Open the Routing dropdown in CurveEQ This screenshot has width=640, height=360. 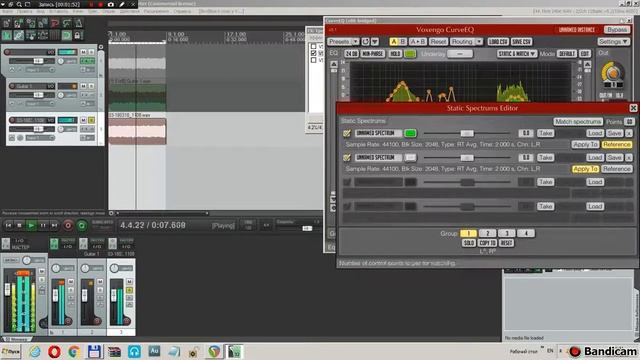(467, 42)
